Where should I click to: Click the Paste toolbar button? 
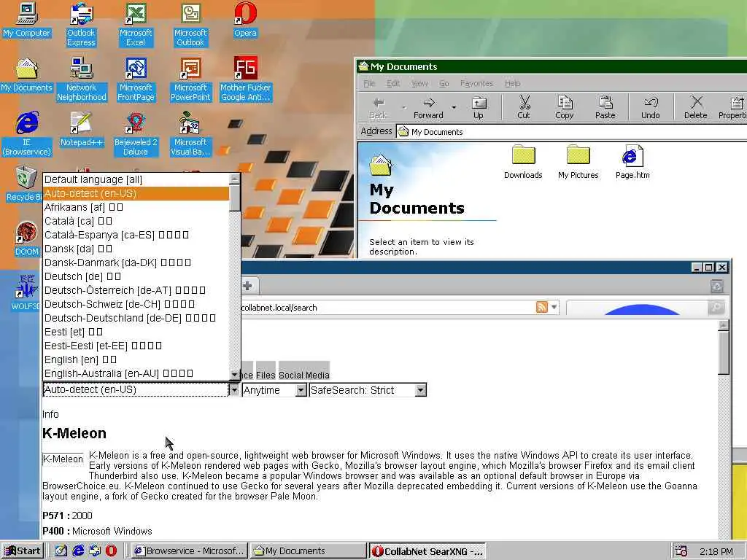[605, 108]
